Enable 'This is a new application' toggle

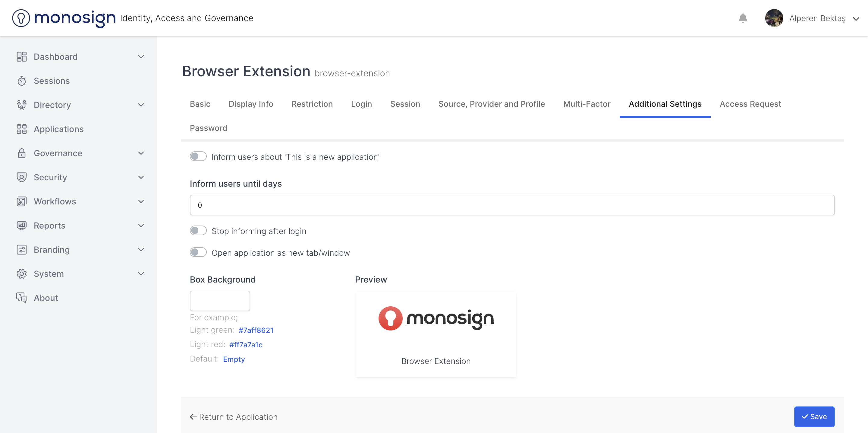(198, 156)
